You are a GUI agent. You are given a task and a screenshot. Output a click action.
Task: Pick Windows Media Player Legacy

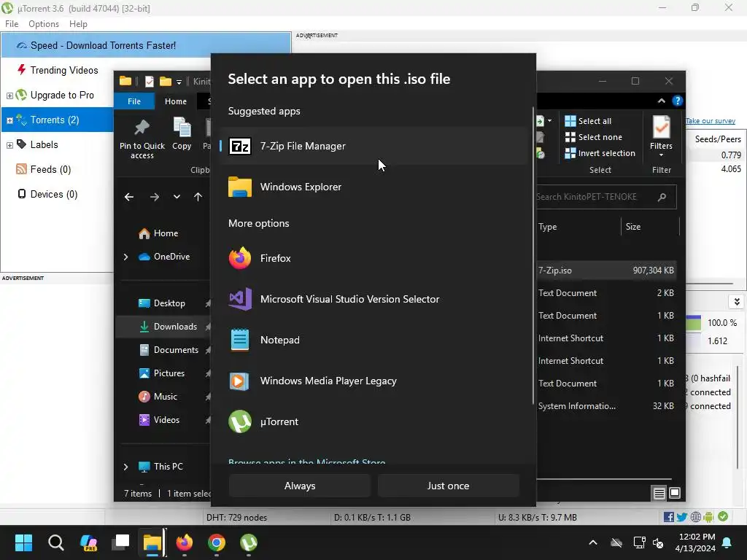[x=373, y=381]
